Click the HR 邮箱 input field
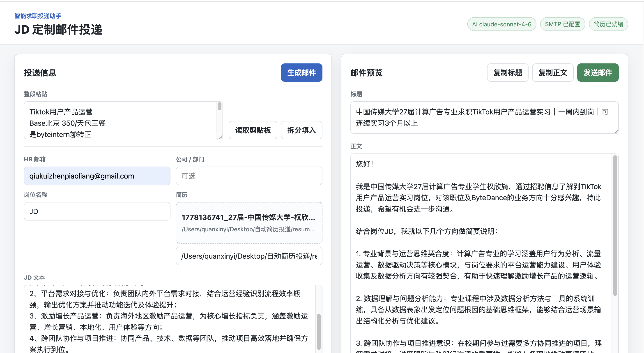 (x=97, y=176)
